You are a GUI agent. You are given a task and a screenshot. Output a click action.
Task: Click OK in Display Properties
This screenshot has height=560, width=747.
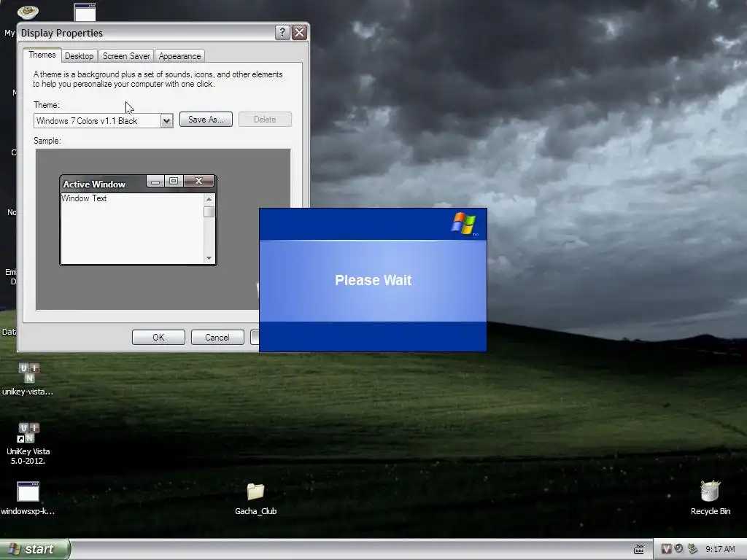pos(158,337)
